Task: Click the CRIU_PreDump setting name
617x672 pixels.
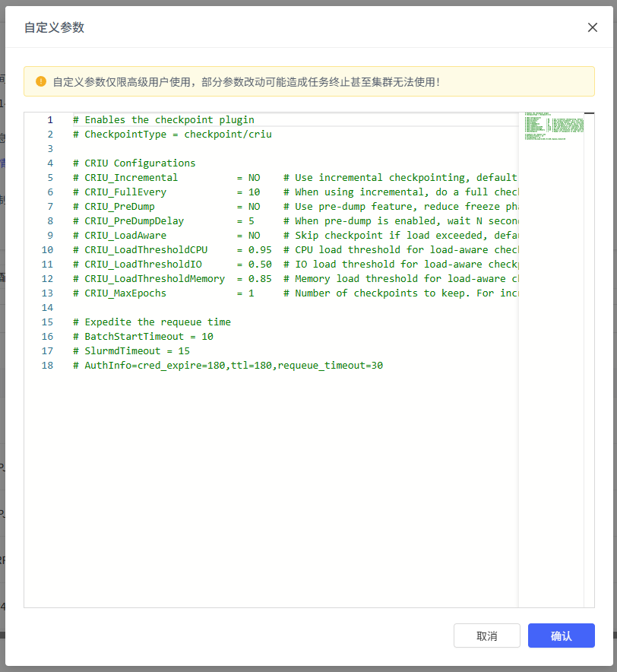Action: (x=119, y=207)
